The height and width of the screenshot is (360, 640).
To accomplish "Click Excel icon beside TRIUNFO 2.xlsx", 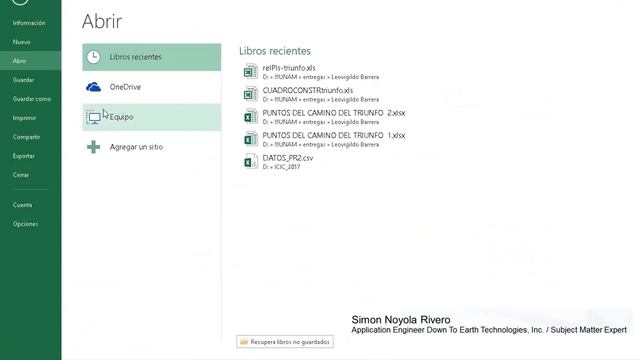I will point(250,117).
